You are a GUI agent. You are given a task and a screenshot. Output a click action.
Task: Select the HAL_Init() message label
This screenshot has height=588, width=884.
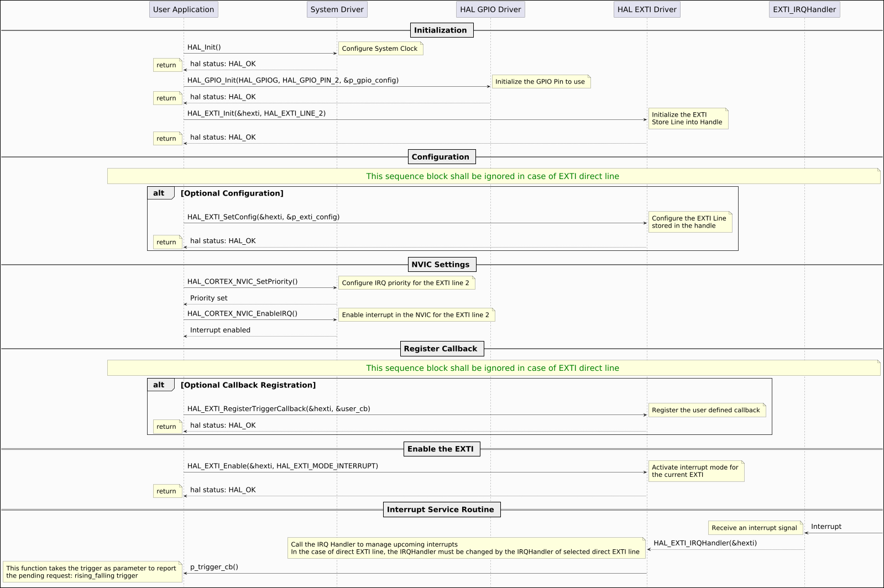[204, 48]
